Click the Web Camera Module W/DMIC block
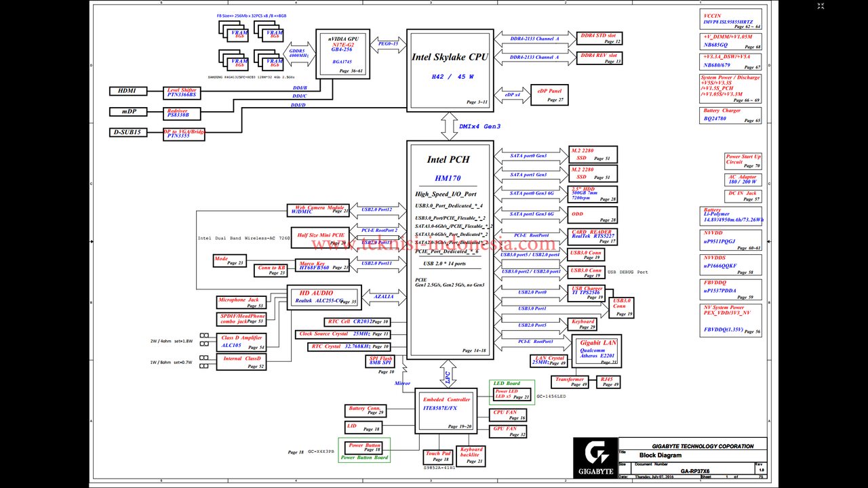The width and height of the screenshot is (868, 488). coord(319,211)
